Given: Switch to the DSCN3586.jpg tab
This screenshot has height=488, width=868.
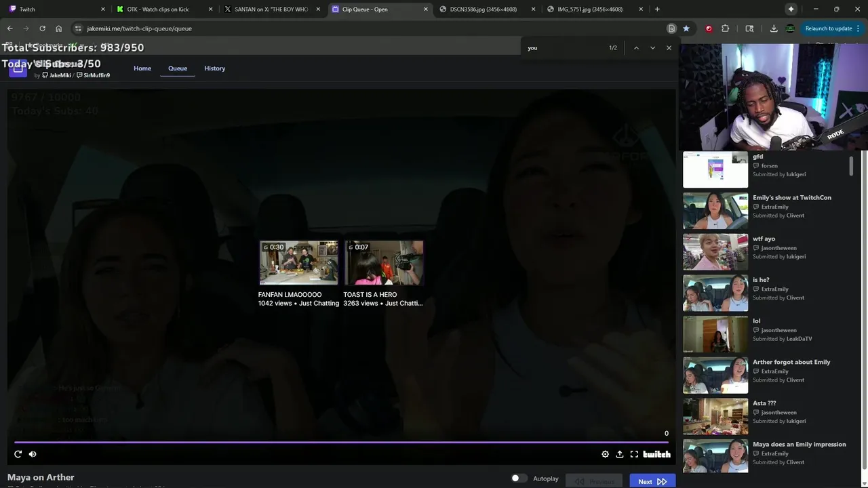Looking at the screenshot, I should pyautogui.click(x=487, y=9).
